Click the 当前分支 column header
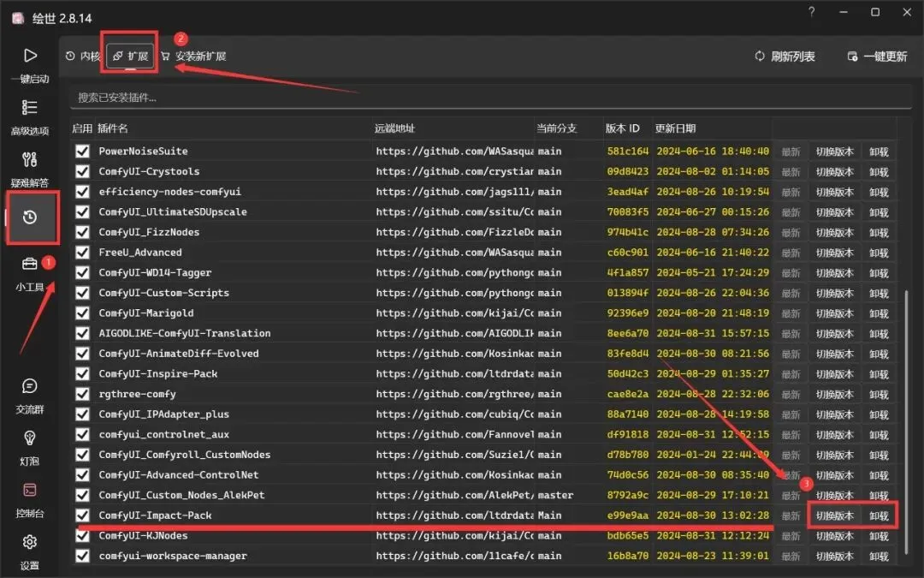This screenshot has width=924, height=578. coord(556,128)
